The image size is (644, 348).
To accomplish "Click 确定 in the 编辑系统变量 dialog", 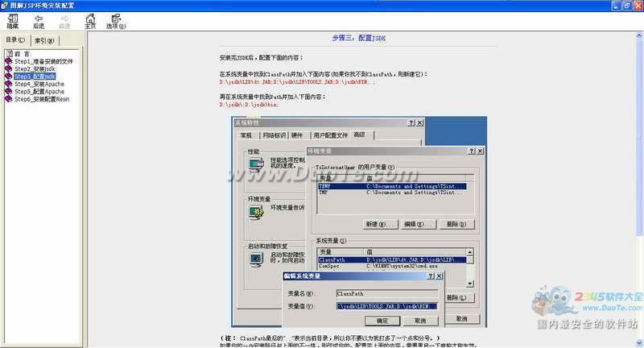I will pos(382,320).
